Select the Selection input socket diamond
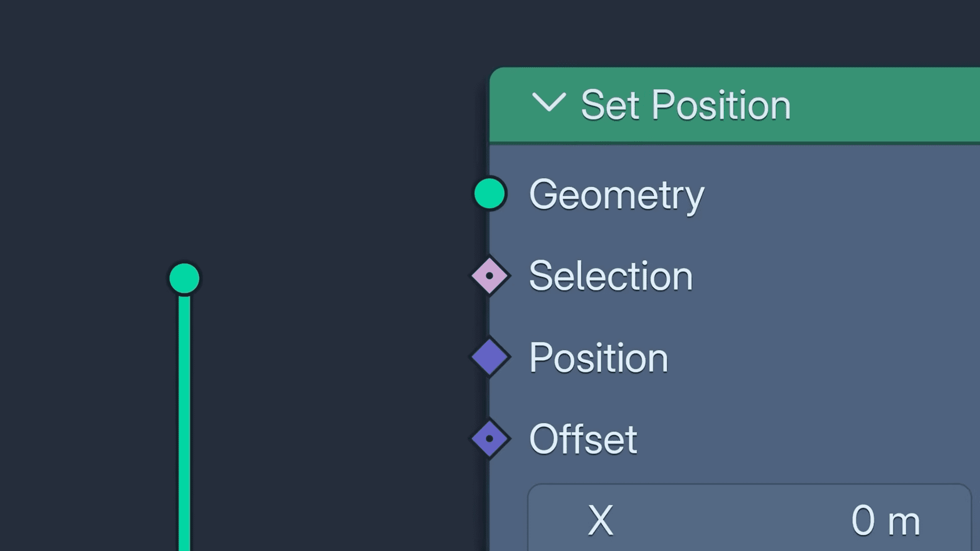 pyautogui.click(x=489, y=275)
